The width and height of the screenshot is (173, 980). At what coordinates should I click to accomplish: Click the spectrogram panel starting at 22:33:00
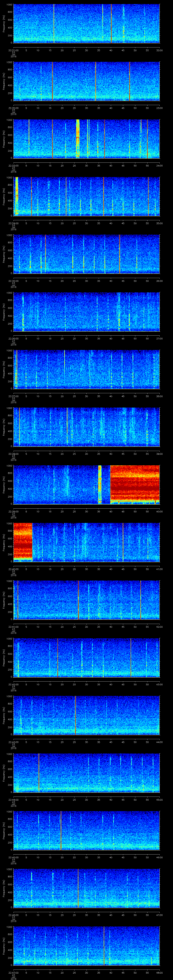[87, 139]
